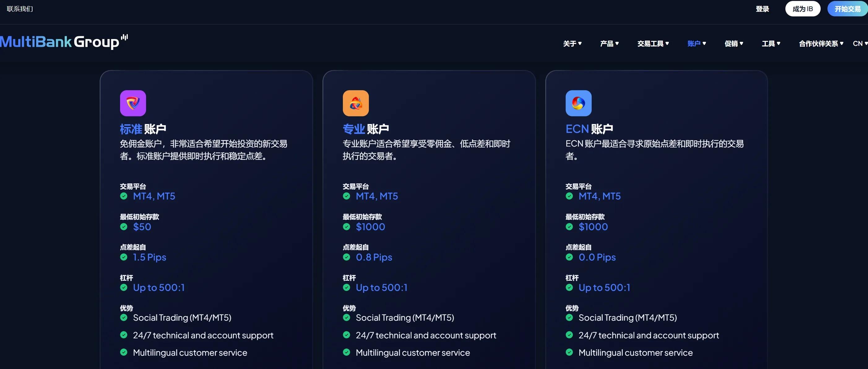Click green check beside 0.0 Pips

coord(569,257)
